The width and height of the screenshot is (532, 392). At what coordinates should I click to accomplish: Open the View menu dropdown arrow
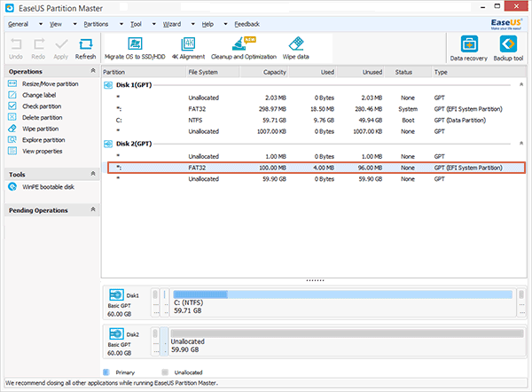[75, 24]
